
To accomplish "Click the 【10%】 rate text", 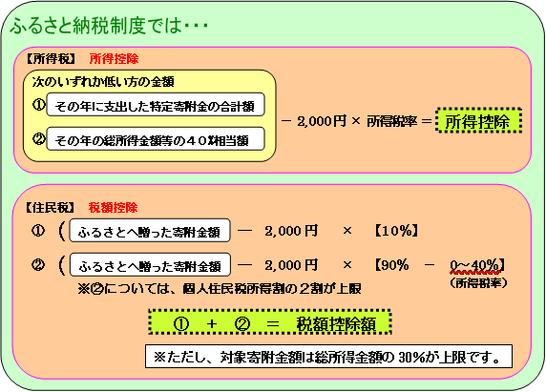I will (396, 230).
